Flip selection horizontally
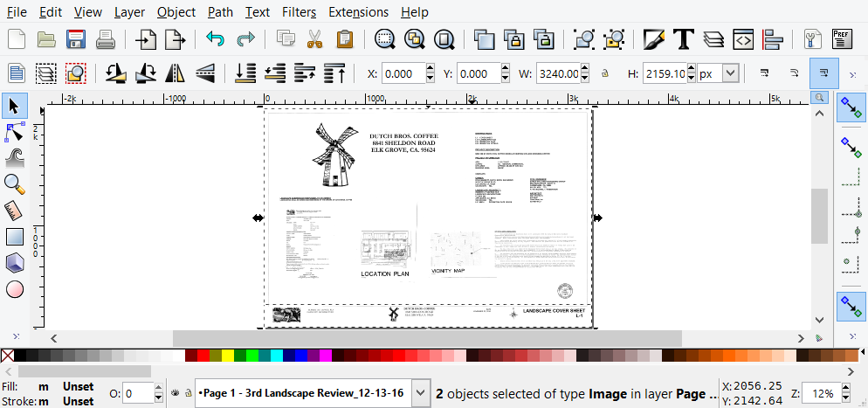 pyautogui.click(x=176, y=73)
